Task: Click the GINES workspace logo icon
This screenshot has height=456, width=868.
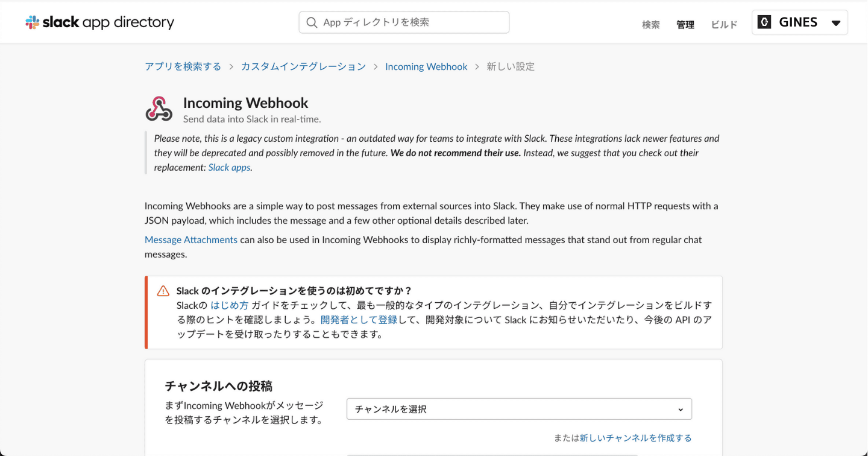Action: pos(764,22)
